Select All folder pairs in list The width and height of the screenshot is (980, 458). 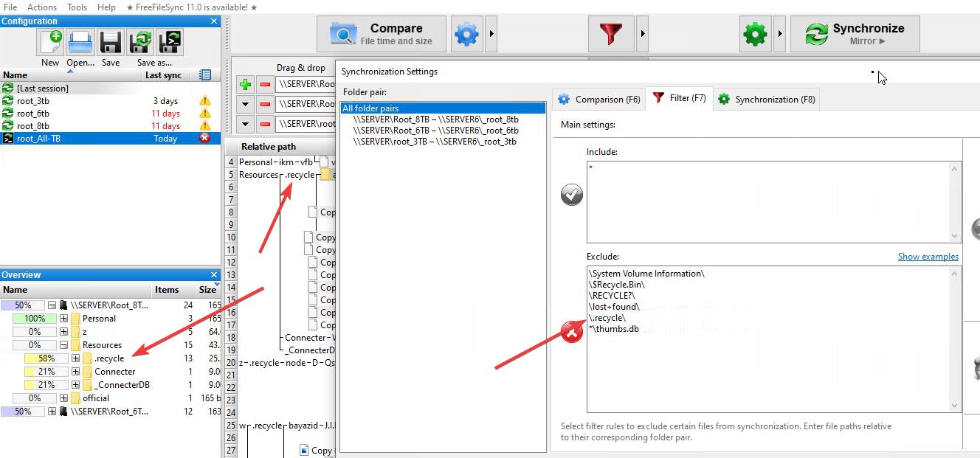pos(443,108)
